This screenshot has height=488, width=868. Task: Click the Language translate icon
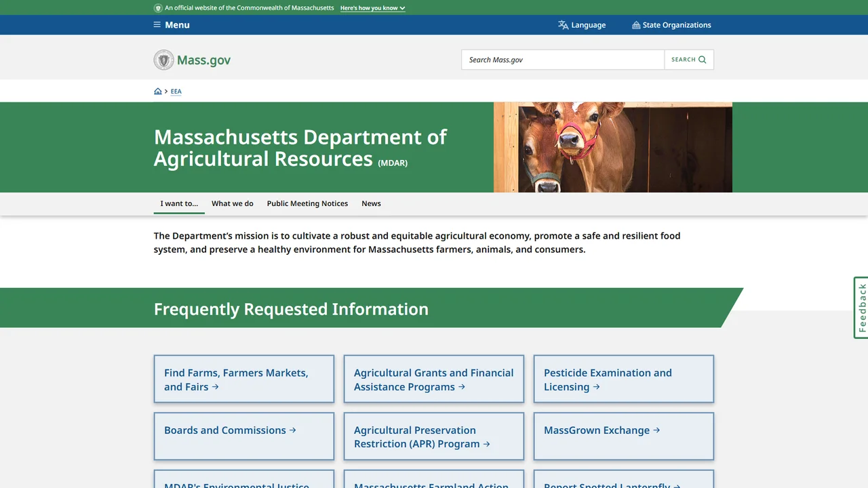pos(563,25)
